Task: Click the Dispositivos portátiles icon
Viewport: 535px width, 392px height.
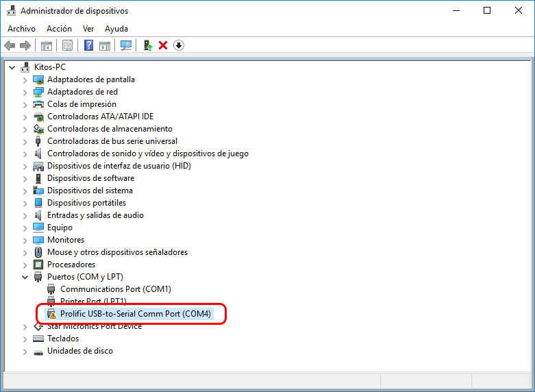Action: (x=38, y=203)
